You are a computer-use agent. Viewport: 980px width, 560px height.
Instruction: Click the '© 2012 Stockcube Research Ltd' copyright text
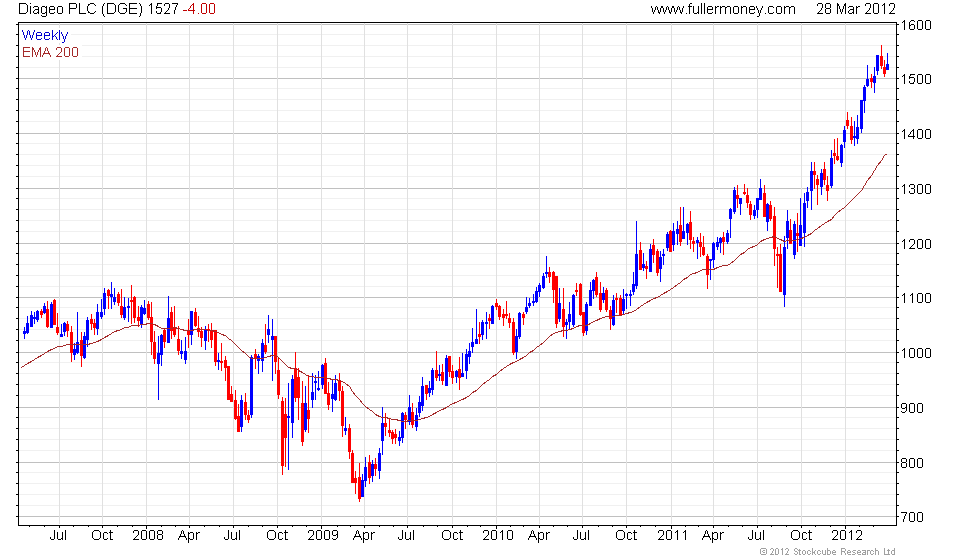tap(828, 552)
